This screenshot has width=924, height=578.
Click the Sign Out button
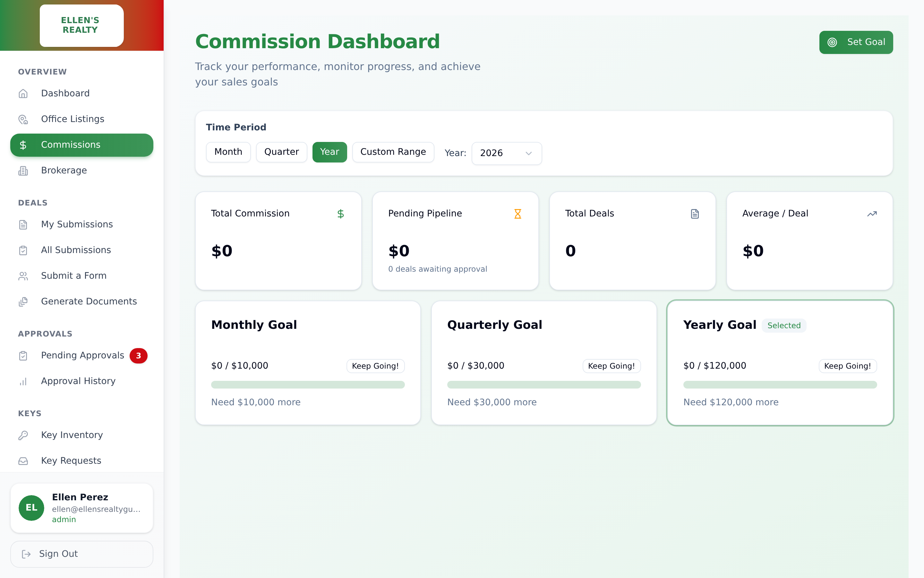(82, 554)
